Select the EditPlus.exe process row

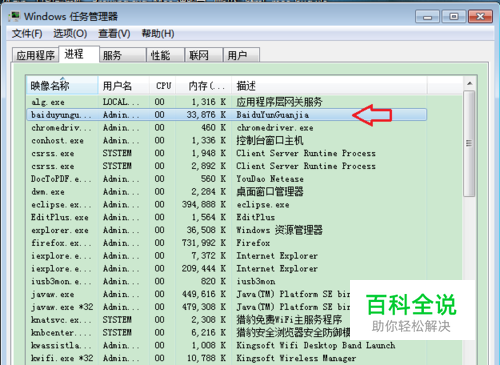pyautogui.click(x=227, y=217)
